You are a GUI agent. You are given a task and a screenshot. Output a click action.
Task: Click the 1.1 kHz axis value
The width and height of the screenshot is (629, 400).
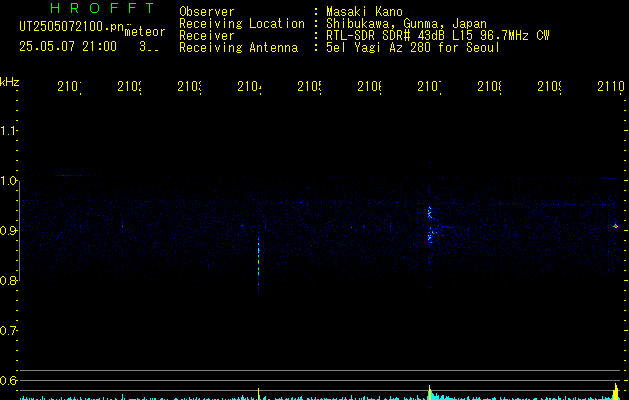8,131
